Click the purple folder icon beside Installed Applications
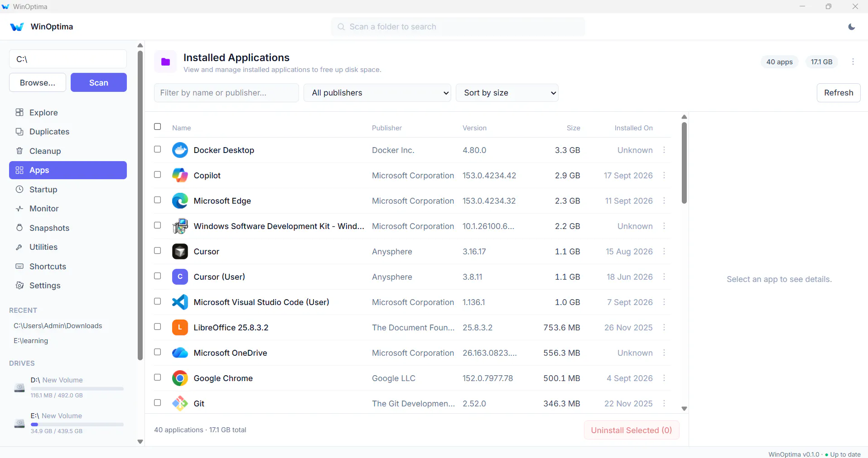The width and height of the screenshot is (868, 458). [x=165, y=62]
